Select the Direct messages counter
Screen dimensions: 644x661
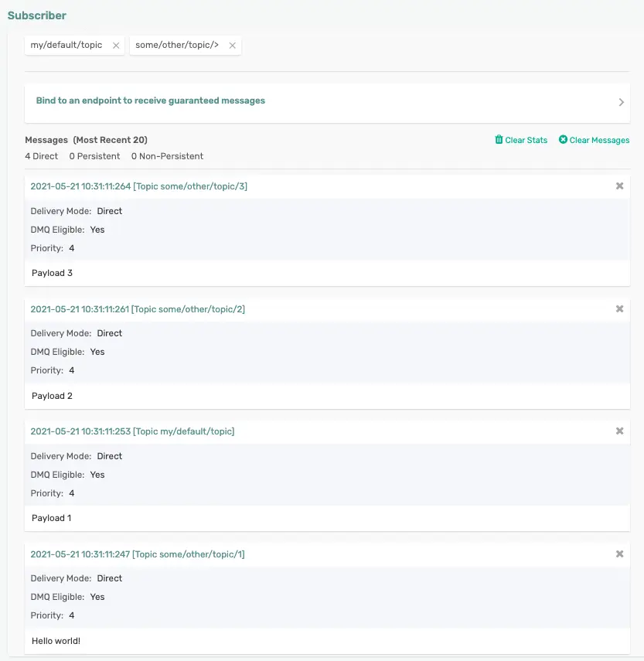pyautogui.click(x=41, y=156)
